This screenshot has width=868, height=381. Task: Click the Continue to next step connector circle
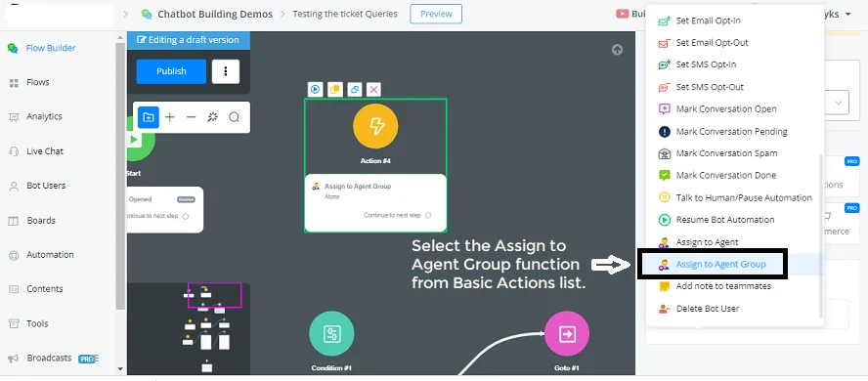pyautogui.click(x=428, y=215)
